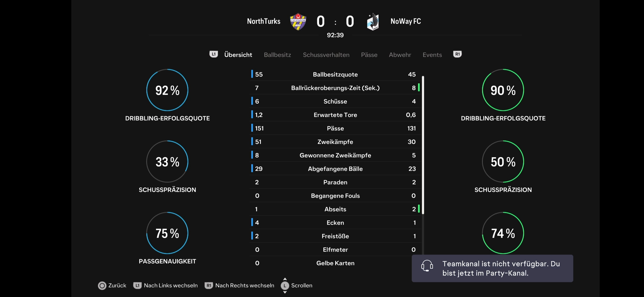Click the circle Zurück button icon

pyautogui.click(x=102, y=286)
